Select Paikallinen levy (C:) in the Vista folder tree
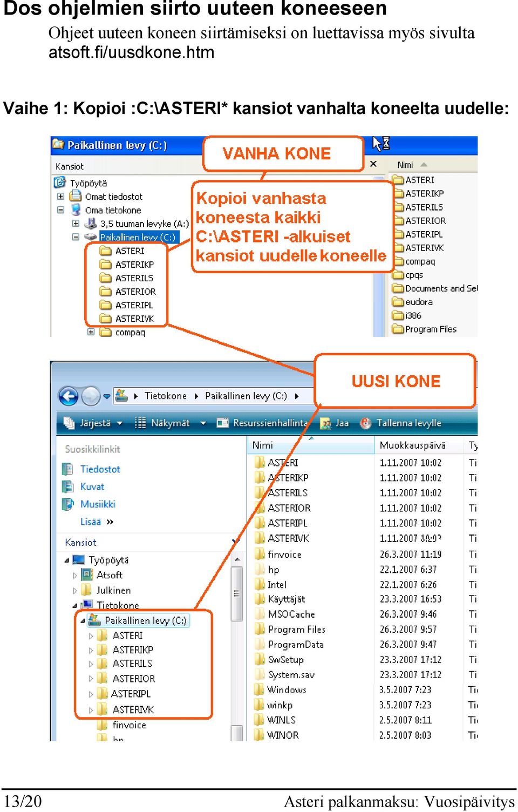Viewport: 518px width, 812px height. point(146,620)
